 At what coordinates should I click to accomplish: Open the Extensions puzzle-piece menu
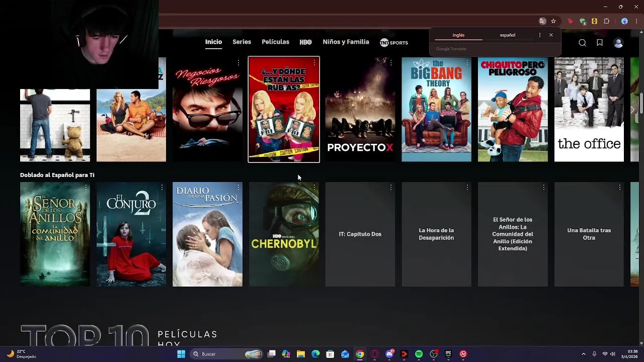pos(606,21)
